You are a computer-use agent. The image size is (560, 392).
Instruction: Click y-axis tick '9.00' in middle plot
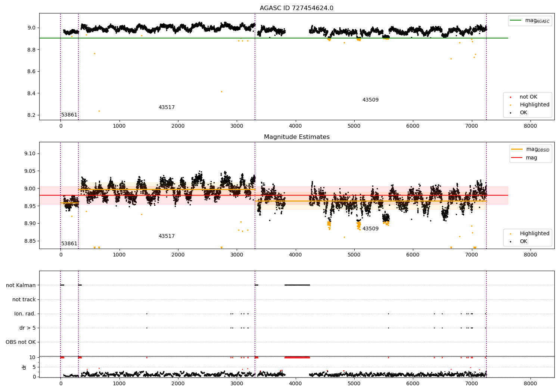30,189
